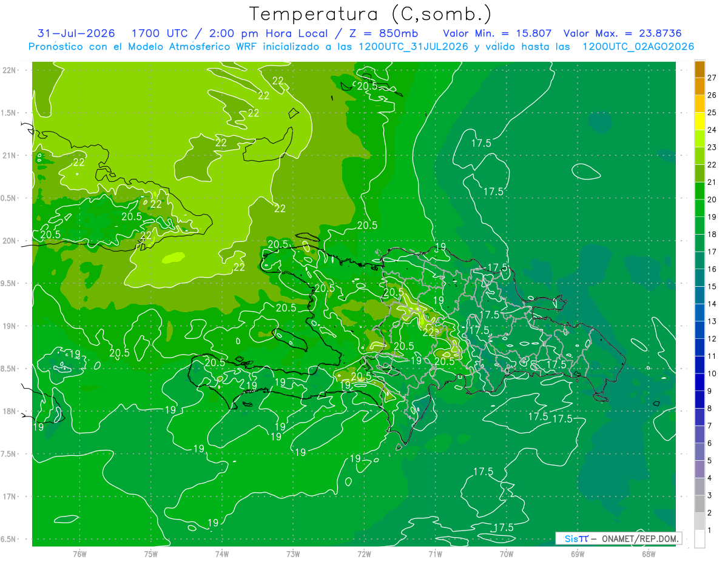Click the '74W' longitude axis label
This screenshot has width=728, height=562.
(x=222, y=554)
